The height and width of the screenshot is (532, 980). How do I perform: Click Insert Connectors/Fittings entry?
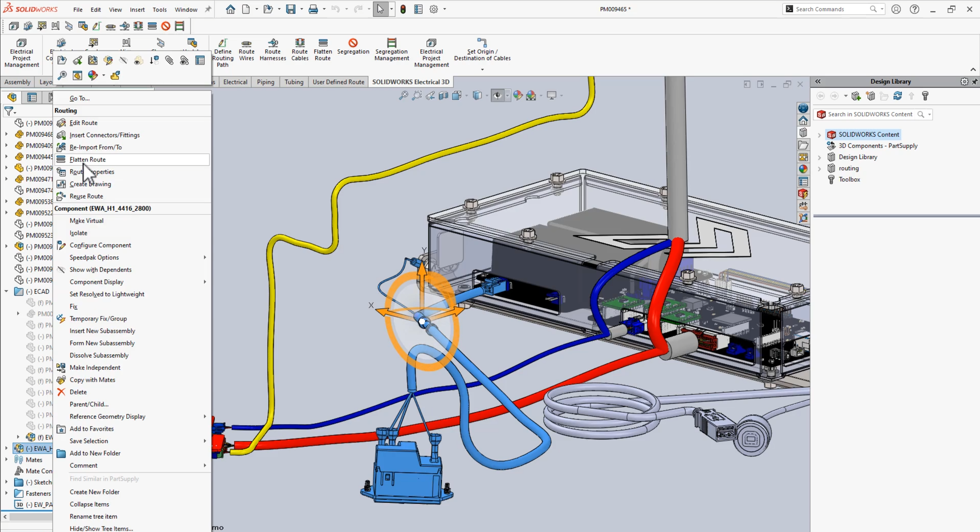point(132,135)
